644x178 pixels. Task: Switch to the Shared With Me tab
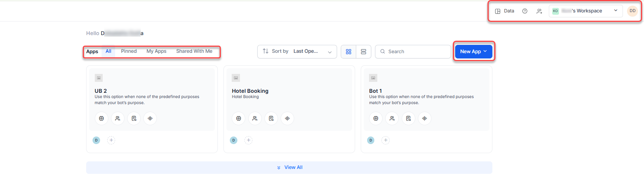pos(194,51)
